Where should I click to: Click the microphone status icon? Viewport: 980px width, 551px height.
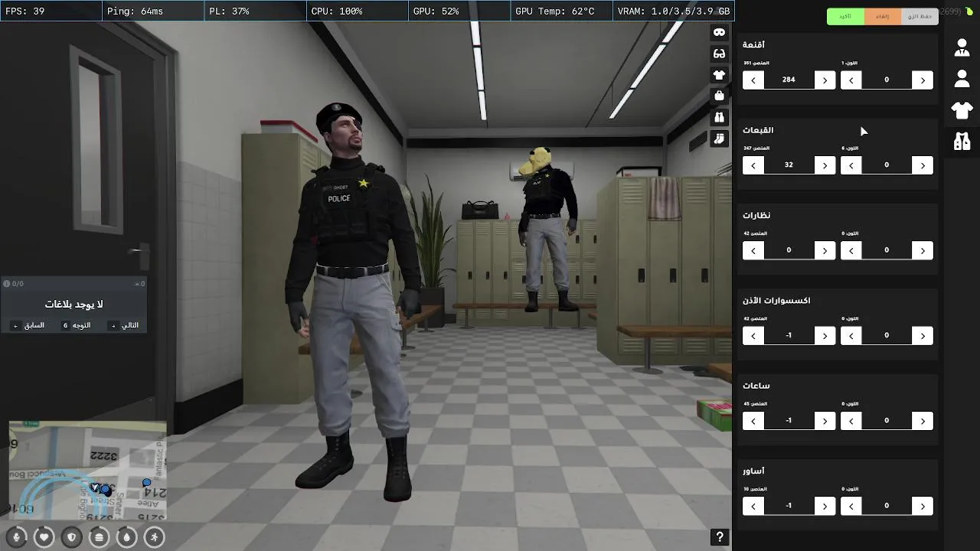coord(17,537)
